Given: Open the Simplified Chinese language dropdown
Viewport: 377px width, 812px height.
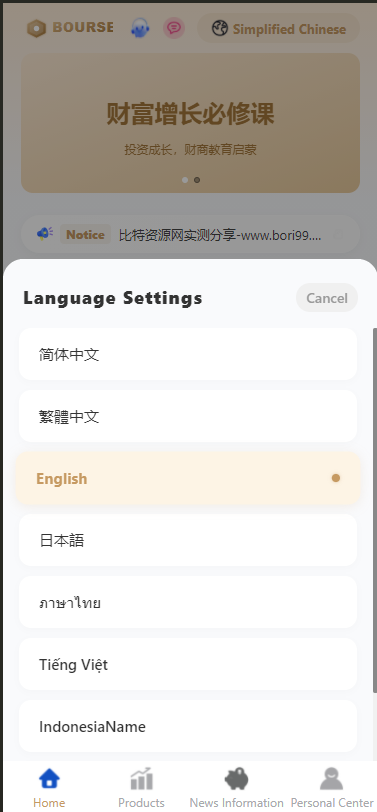Looking at the screenshot, I should (x=279, y=28).
